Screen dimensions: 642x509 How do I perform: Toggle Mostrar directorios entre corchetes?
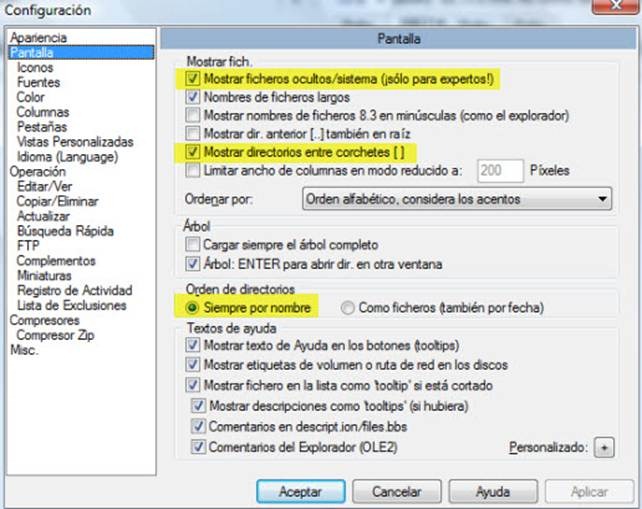(192, 152)
